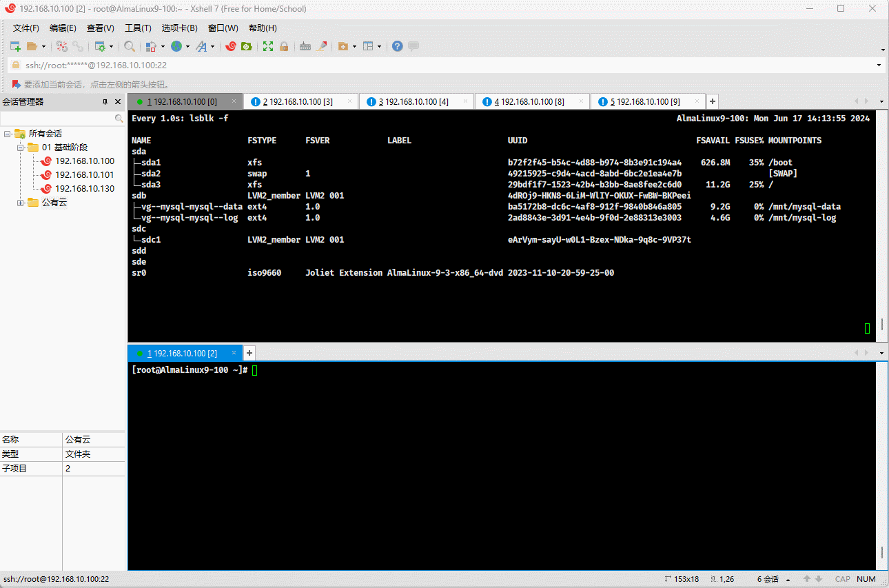Click the session manager search field
Screen dimensions: 889x588
(59, 119)
